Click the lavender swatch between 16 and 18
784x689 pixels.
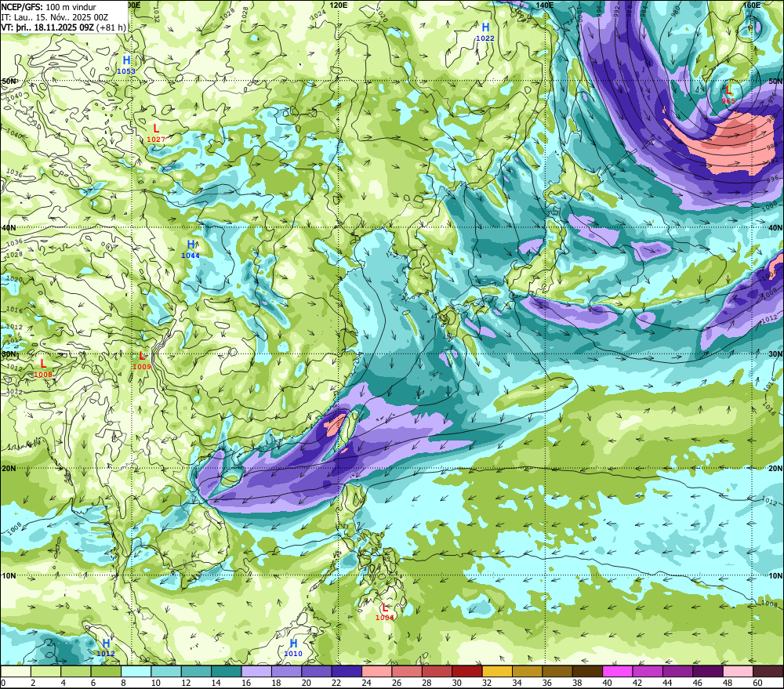click(256, 671)
